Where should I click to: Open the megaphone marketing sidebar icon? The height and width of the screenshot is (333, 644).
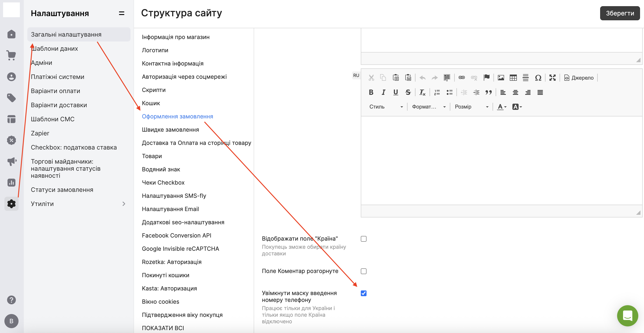(11, 161)
